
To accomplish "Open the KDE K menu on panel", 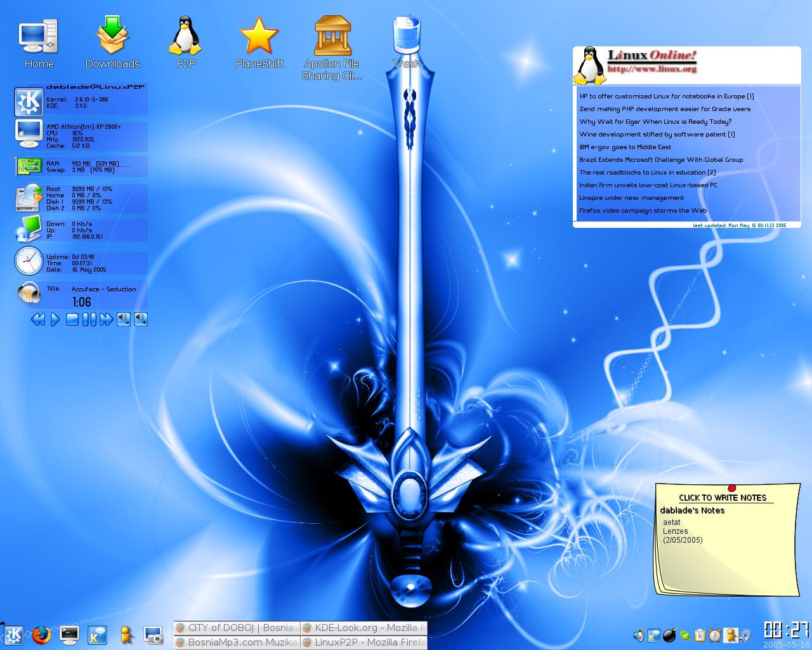I will point(13,635).
